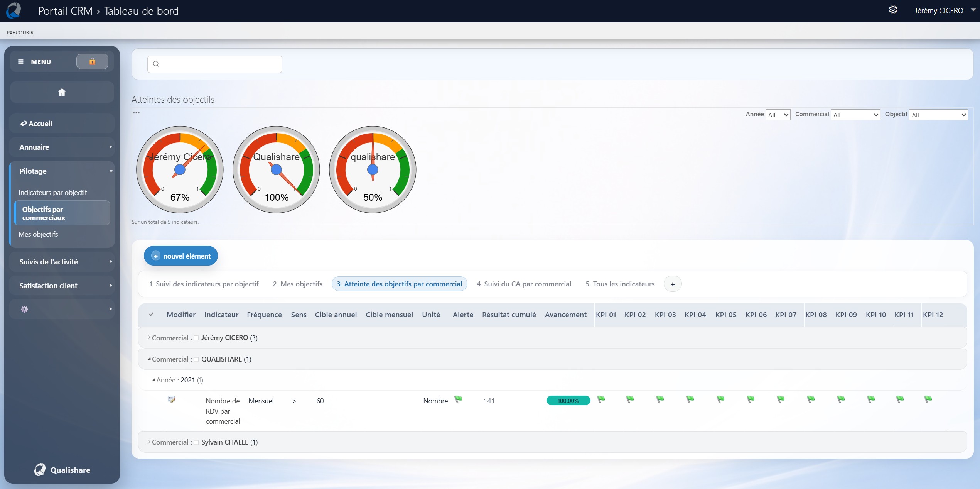Open the settings gear in header

pos(893,10)
